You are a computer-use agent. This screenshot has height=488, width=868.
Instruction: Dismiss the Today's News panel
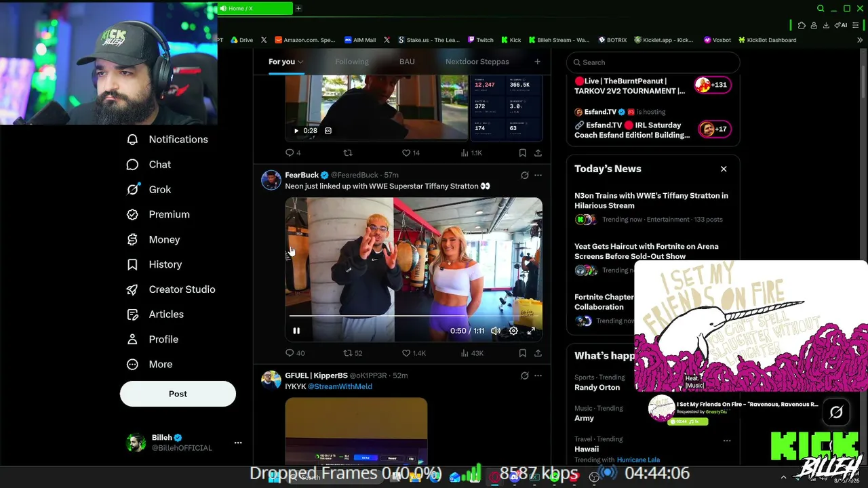pyautogui.click(x=724, y=169)
